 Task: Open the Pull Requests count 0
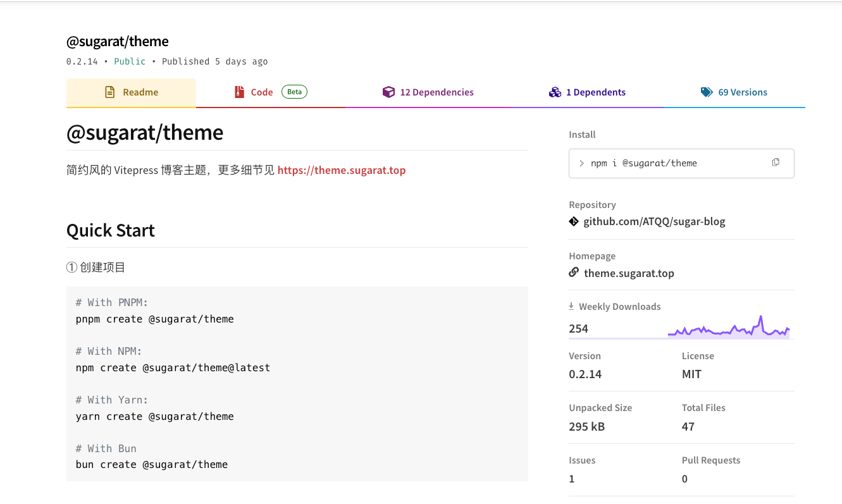point(684,479)
